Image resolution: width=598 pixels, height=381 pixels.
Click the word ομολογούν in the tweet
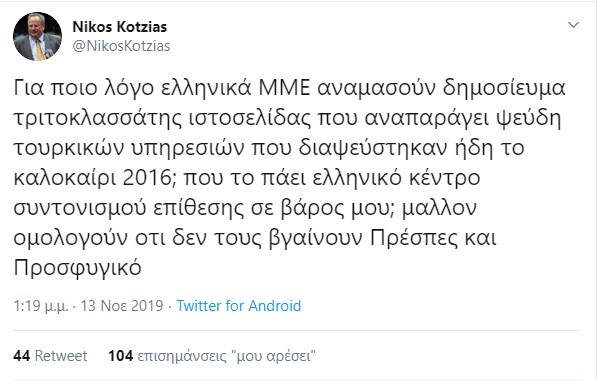(x=71, y=238)
